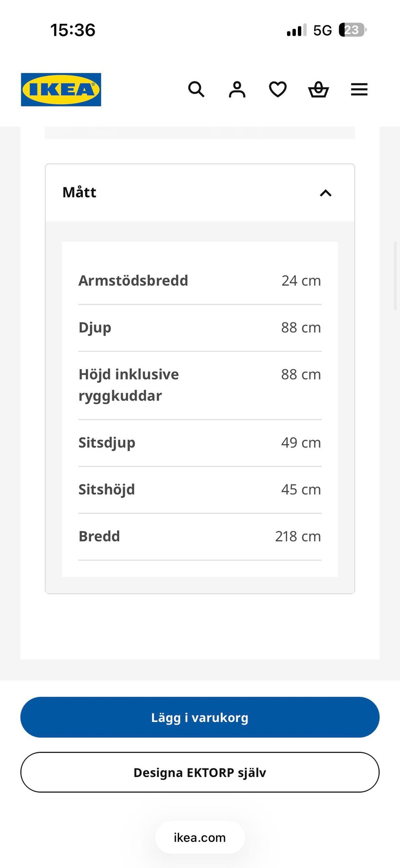Tap the 5G signal indicator
Screen dimensions: 400x868
click(322, 30)
